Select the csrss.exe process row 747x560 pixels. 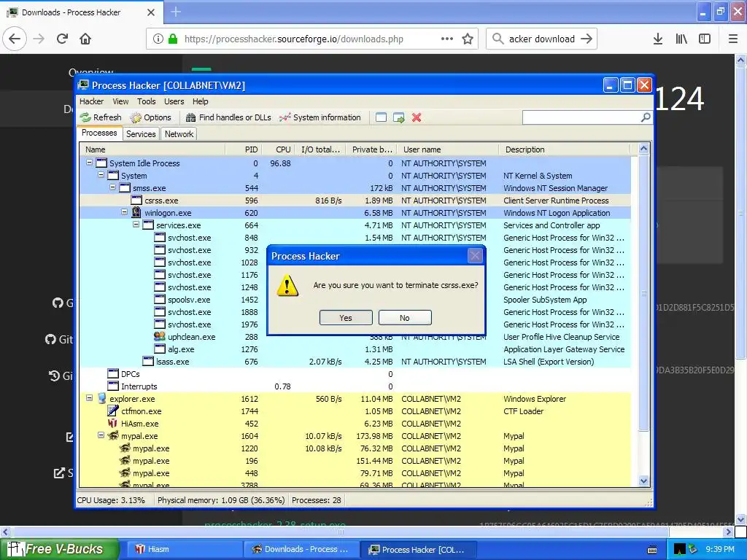(355, 201)
